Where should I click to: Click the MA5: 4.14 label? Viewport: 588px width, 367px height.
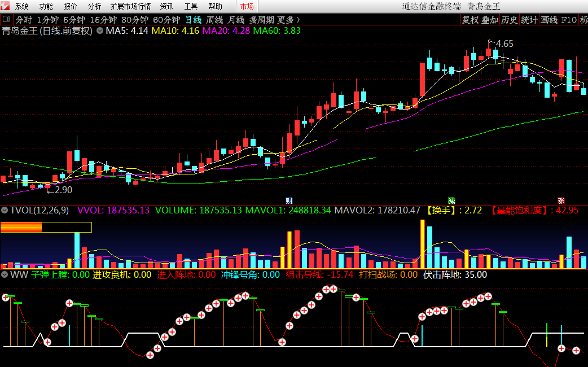click(127, 30)
